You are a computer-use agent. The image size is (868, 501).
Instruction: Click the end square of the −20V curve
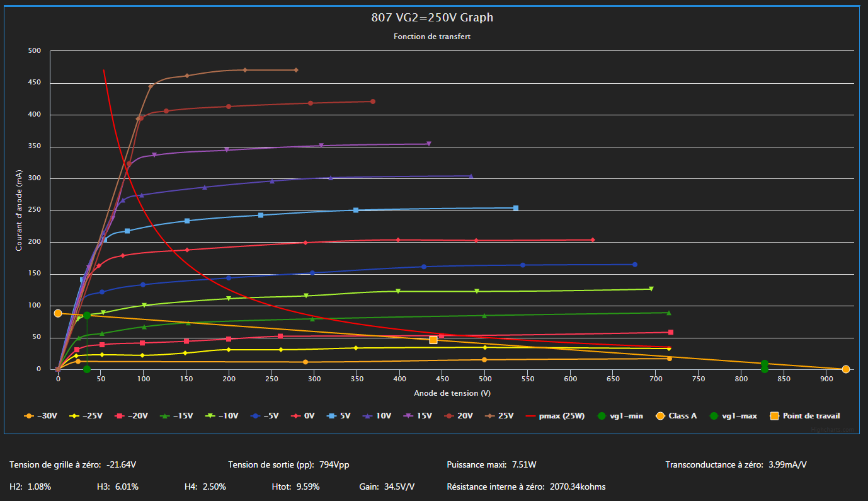click(x=671, y=332)
